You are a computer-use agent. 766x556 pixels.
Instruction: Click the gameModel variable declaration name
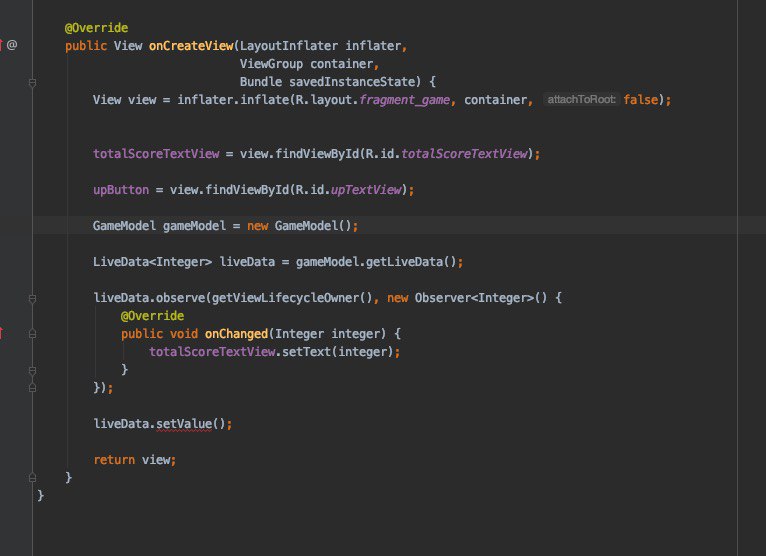point(194,226)
